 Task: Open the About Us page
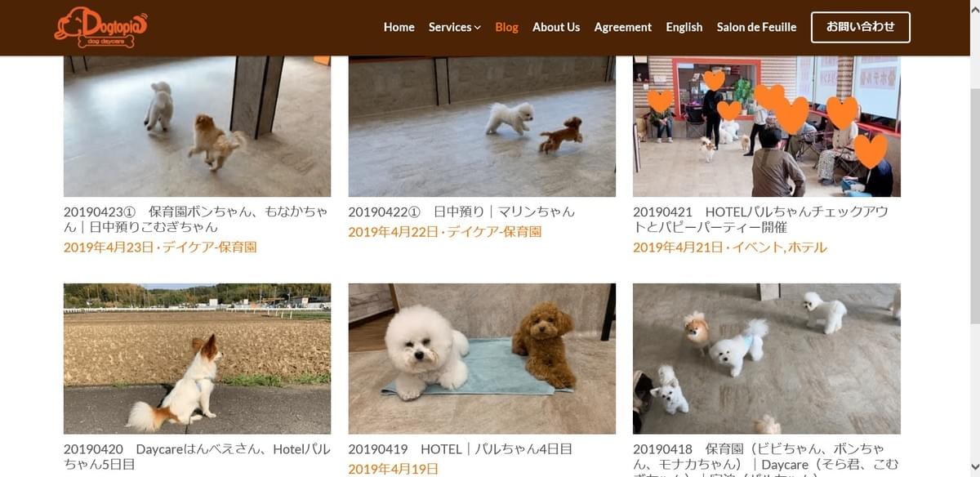(x=556, y=27)
